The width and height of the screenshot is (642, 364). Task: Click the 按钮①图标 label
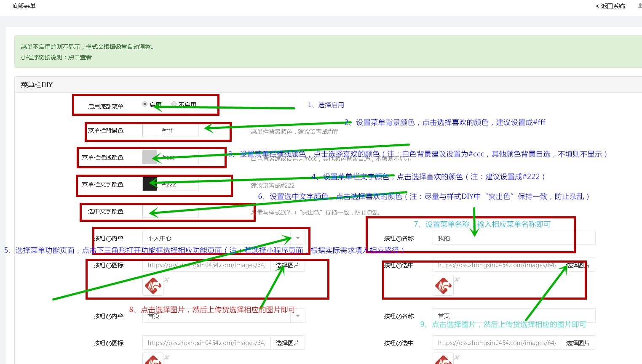coord(109,265)
